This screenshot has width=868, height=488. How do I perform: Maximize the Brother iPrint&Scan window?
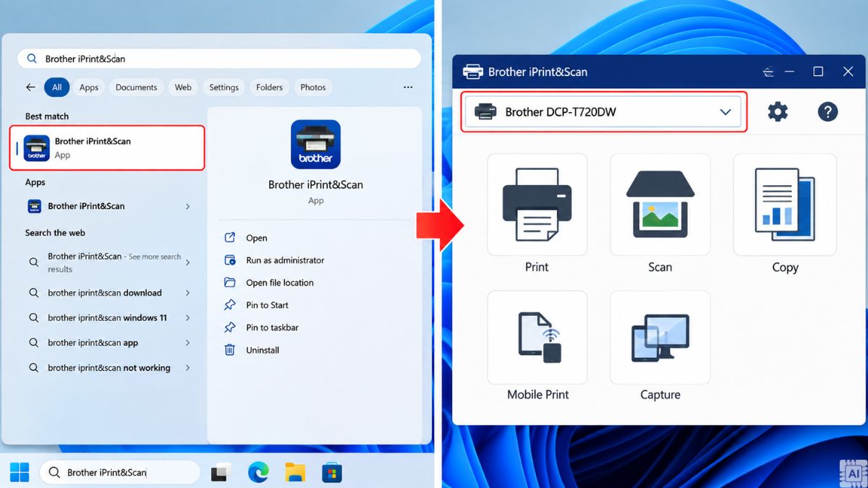click(x=818, y=72)
